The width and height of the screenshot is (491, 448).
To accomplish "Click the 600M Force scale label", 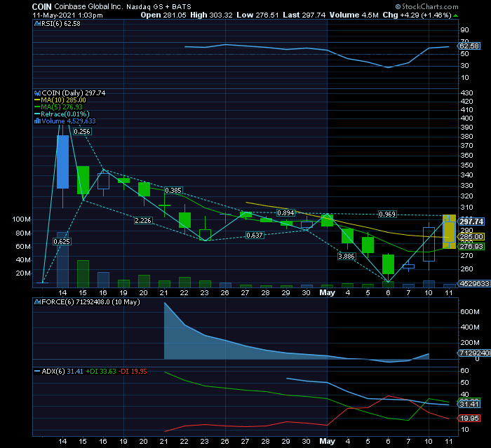I will pyautogui.click(x=470, y=312).
